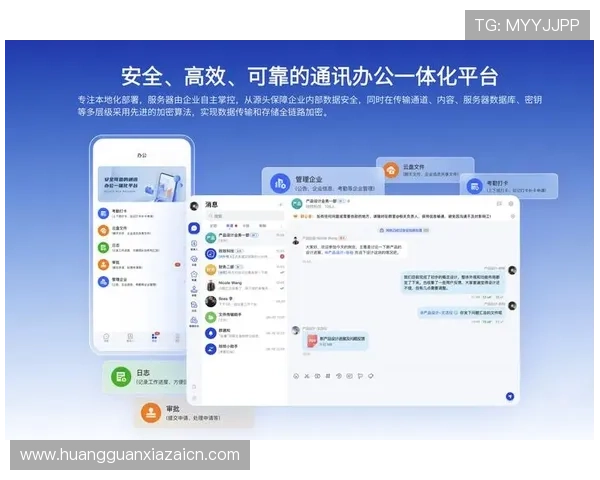Open the settings gear in chat header

pyautogui.click(x=511, y=204)
